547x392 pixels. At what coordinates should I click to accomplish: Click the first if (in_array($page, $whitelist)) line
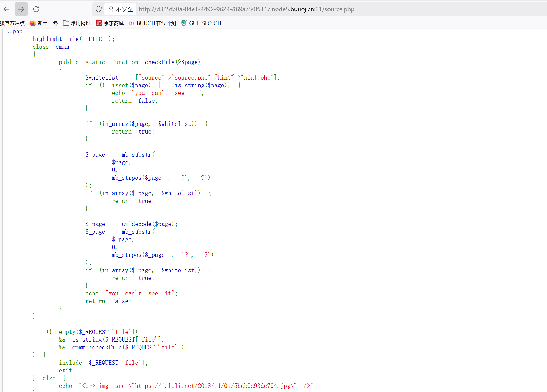click(x=147, y=124)
